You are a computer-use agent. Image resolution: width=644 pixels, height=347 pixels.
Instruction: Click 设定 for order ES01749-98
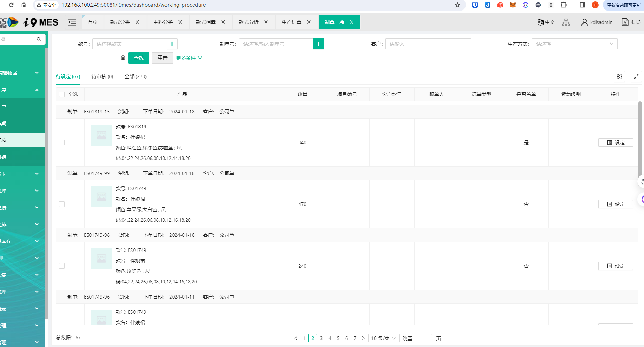[x=616, y=266]
